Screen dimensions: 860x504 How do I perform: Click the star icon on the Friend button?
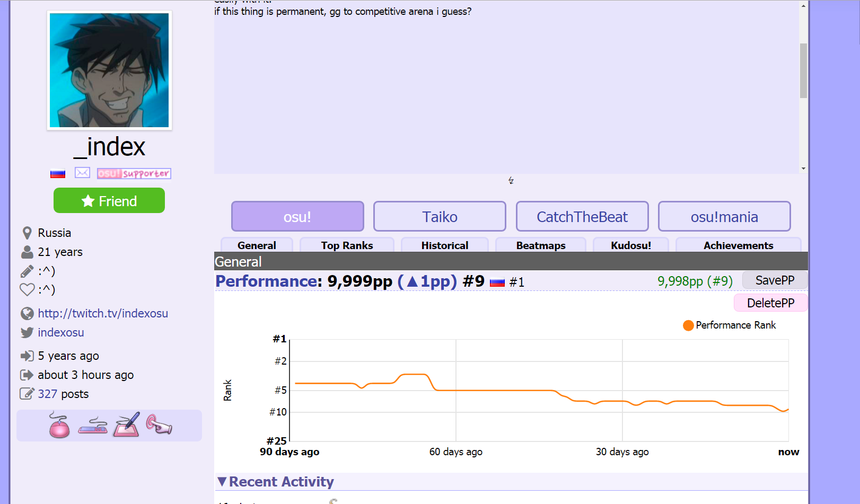click(x=88, y=201)
